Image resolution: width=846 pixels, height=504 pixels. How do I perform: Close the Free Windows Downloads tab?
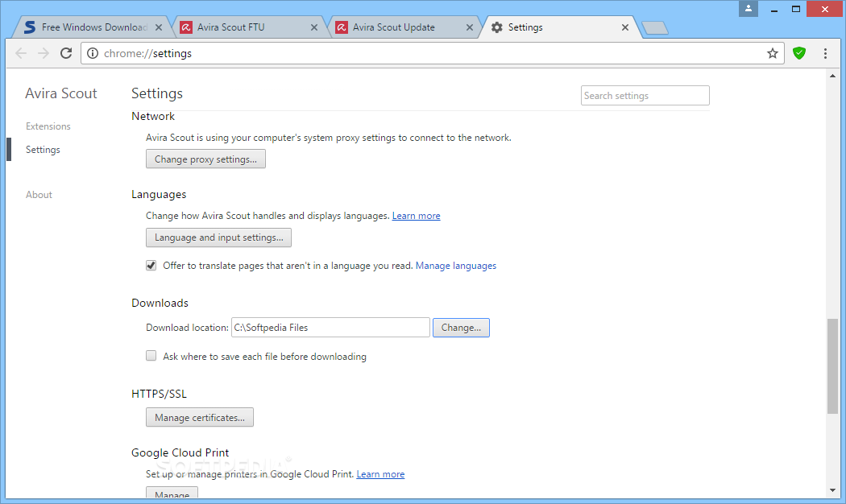pyautogui.click(x=159, y=27)
